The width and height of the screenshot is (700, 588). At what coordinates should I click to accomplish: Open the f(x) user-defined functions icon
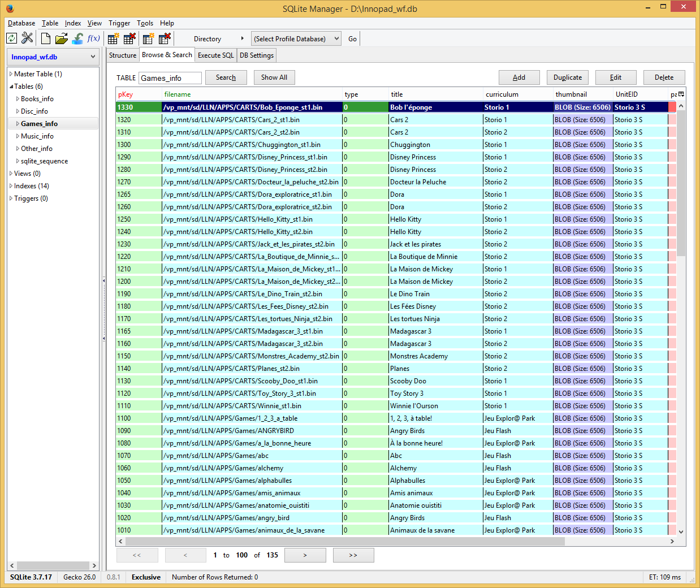(x=93, y=38)
